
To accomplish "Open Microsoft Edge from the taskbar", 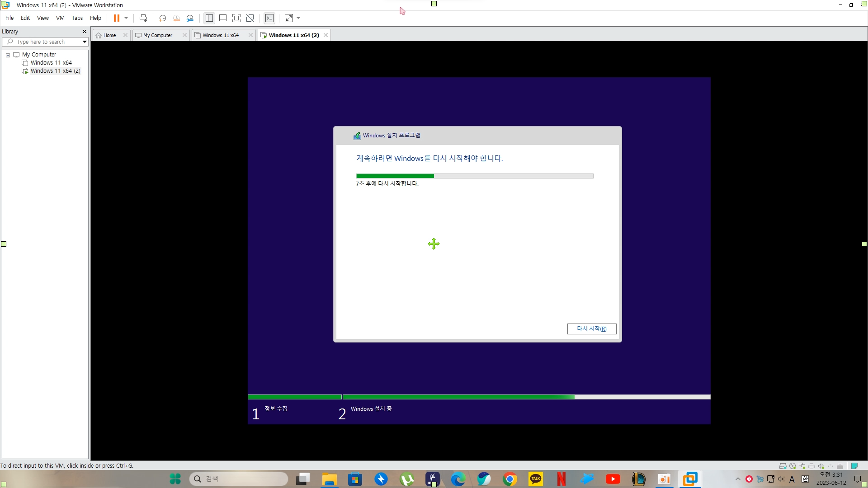I will coord(458,479).
